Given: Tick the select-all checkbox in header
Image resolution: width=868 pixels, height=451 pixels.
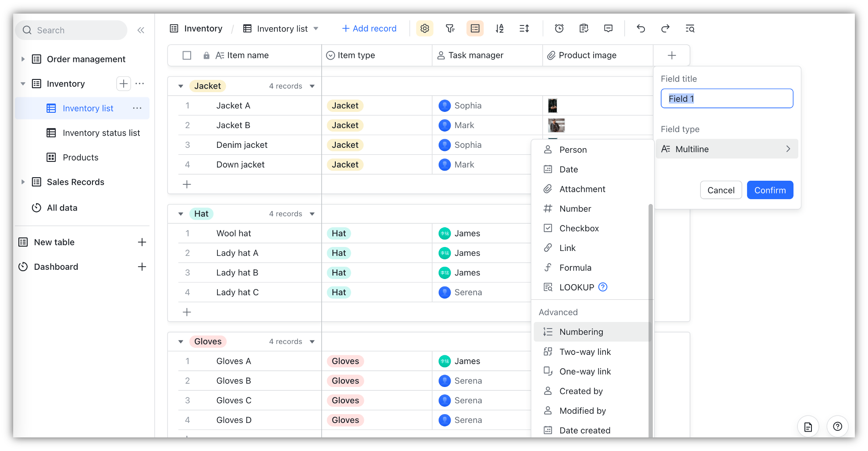Looking at the screenshot, I should tap(187, 55).
